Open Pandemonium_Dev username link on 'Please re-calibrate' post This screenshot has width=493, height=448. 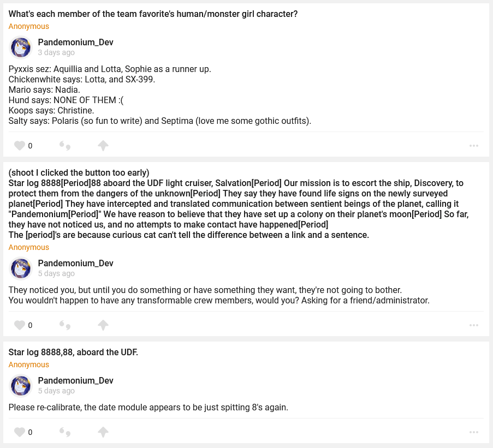click(75, 381)
